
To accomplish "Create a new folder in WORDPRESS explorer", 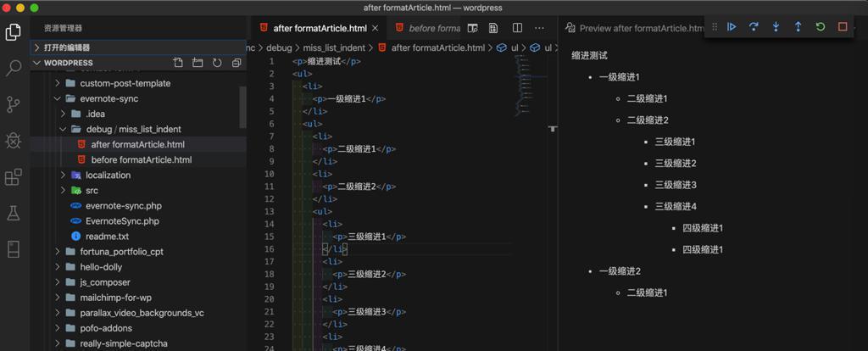I will pos(198,63).
